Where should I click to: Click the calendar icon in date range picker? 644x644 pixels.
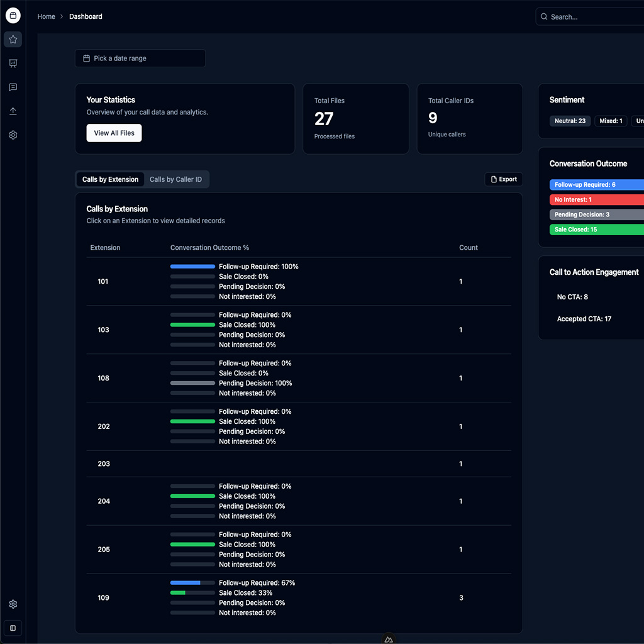[x=86, y=58]
